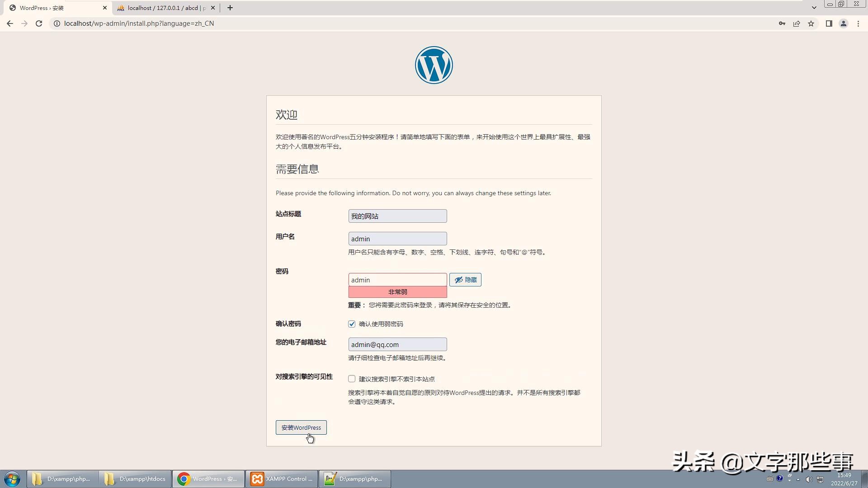Click the 密码 password field
The height and width of the screenshot is (488, 868).
click(397, 280)
